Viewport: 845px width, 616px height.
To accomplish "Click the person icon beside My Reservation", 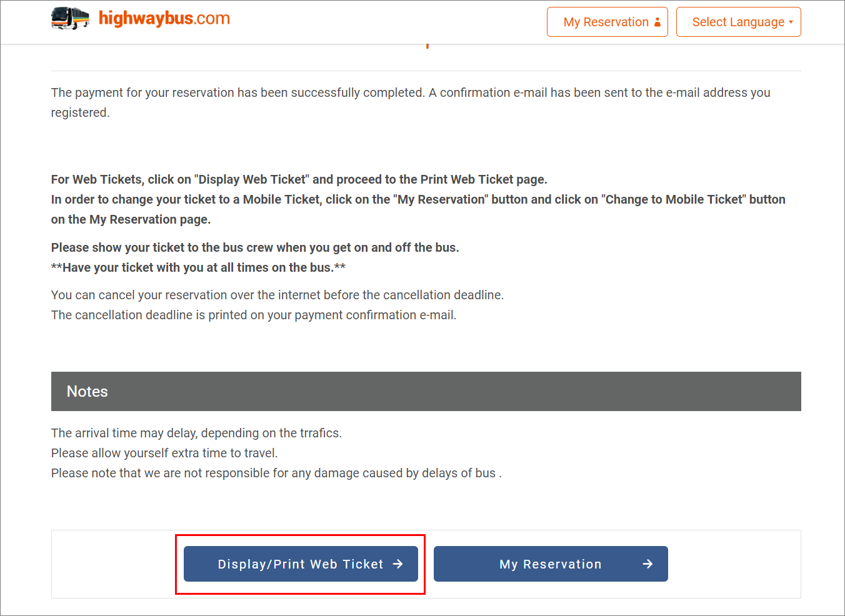I will 657,22.
